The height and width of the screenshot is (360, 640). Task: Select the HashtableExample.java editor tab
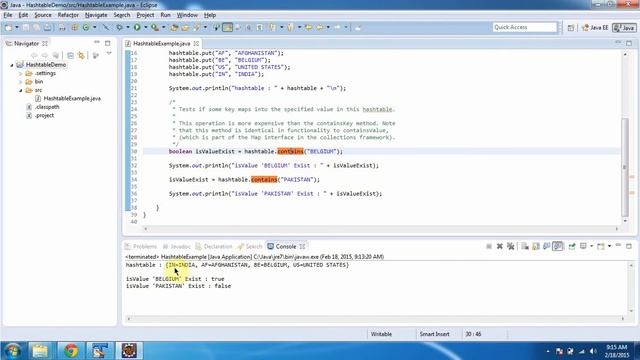[x=162, y=43]
